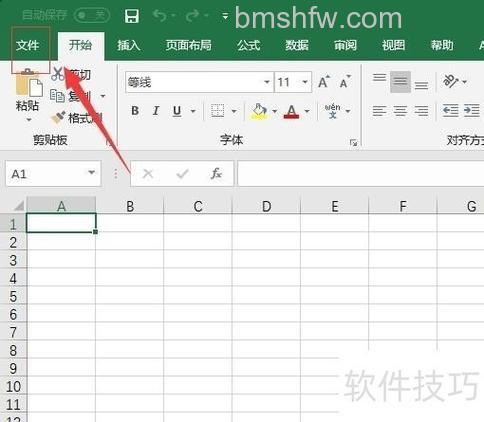Image resolution: width=484 pixels, height=422 pixels.
Task: Click the Select All corner triangle
Action: click(x=19, y=205)
